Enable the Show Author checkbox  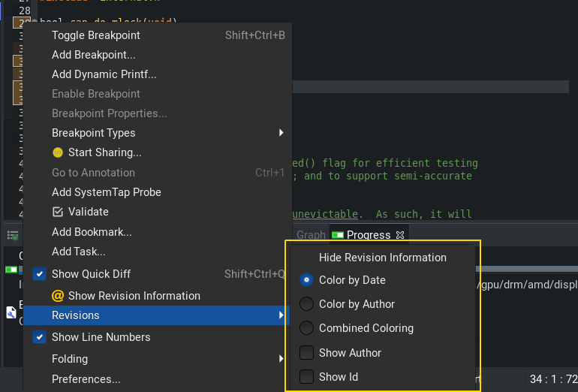(306, 353)
